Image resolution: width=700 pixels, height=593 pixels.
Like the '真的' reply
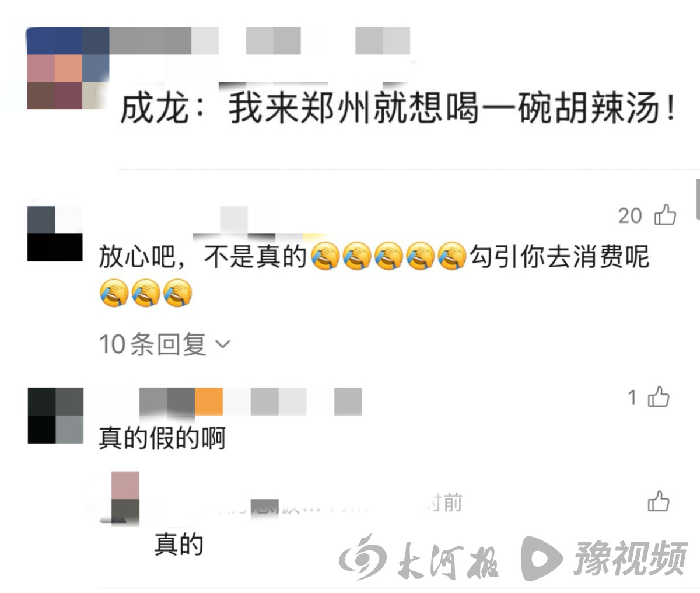click(x=659, y=501)
